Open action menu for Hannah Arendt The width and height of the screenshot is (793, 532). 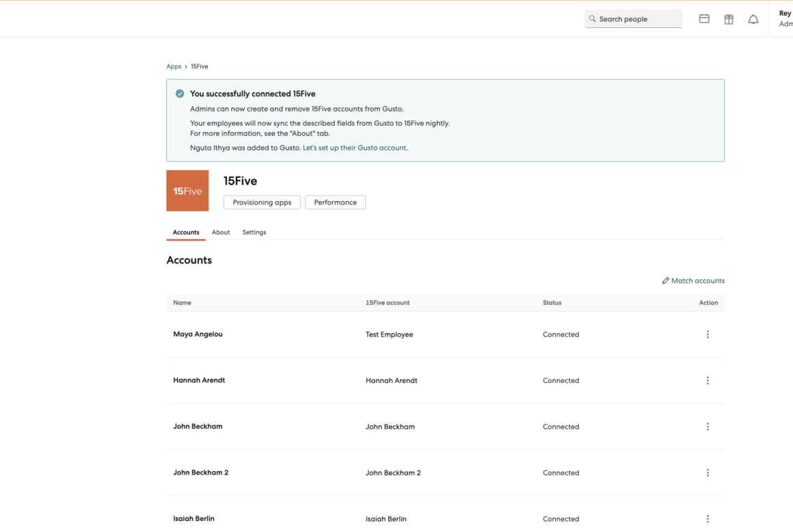(708, 380)
